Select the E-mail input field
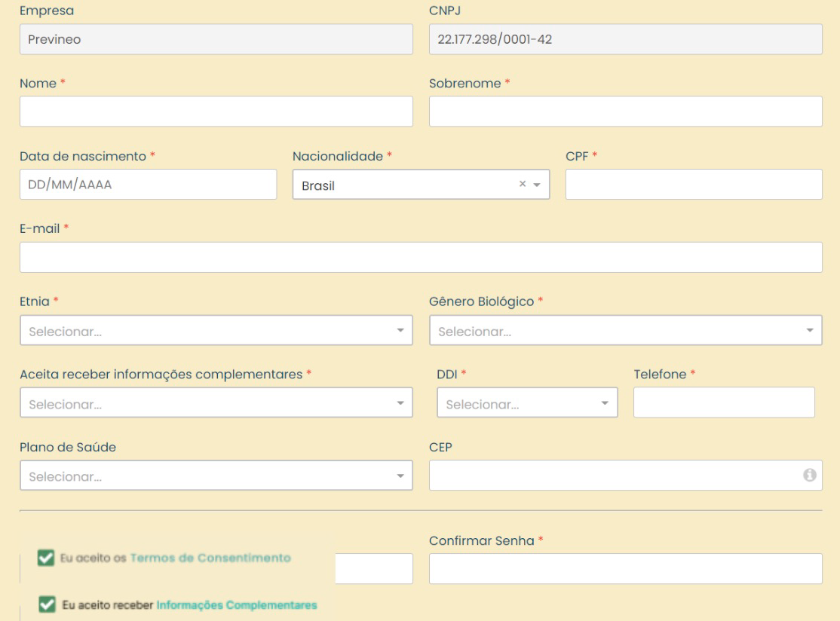The height and width of the screenshot is (621, 840). point(420,257)
